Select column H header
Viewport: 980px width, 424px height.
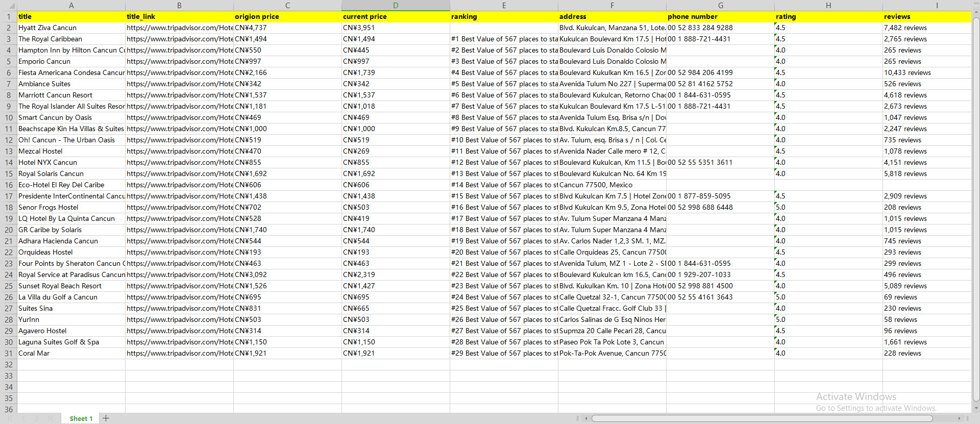(x=828, y=6)
